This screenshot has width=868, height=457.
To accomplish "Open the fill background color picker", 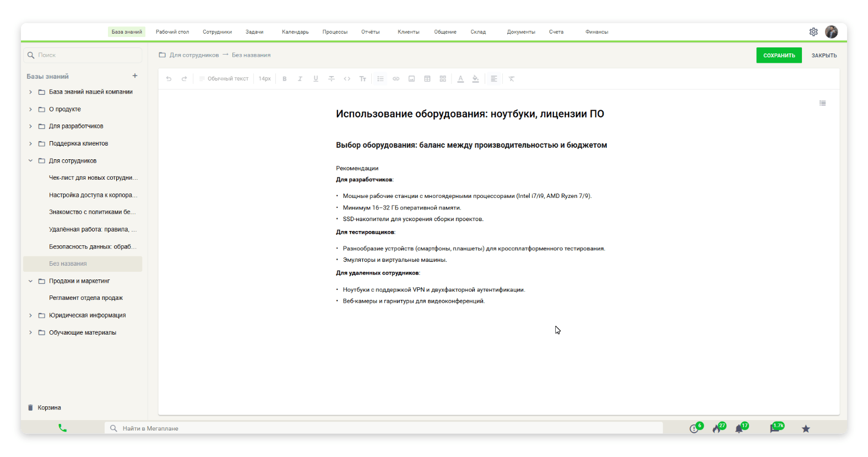I will click(x=476, y=79).
